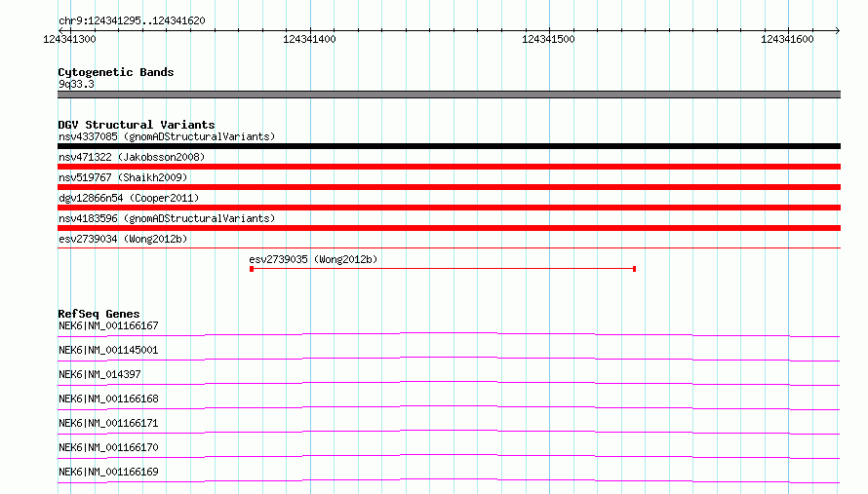Viewport: 868px width, 494px height.
Task: Click the Cytogenetic Bands track heading
Action: [x=116, y=72]
